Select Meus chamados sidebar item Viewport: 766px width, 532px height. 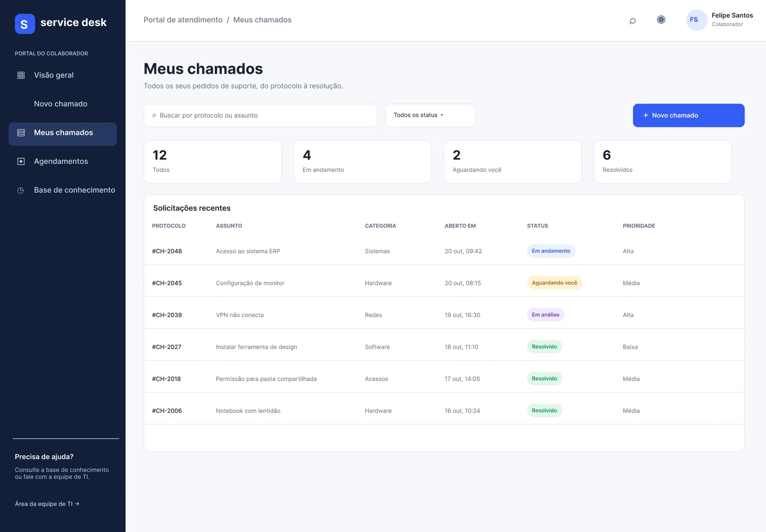(x=63, y=134)
